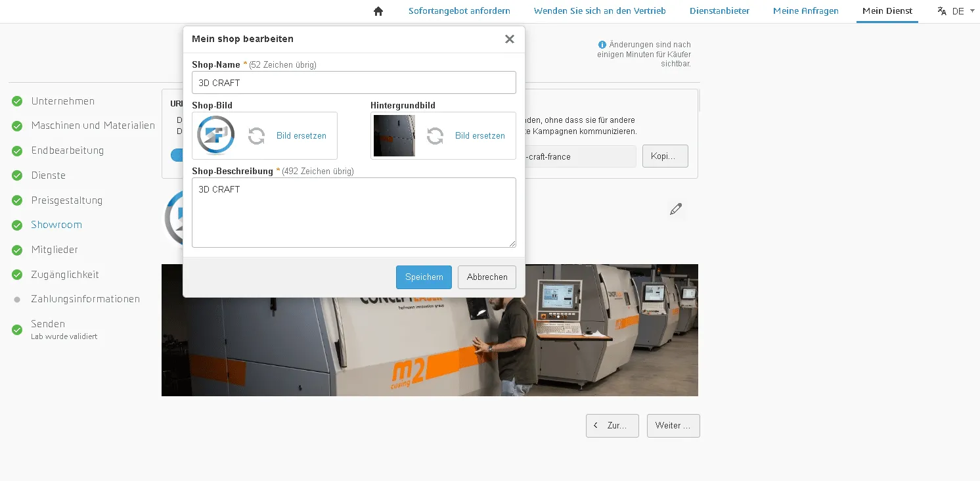Select Showroom in the sidebar
This screenshot has width=980, height=481.
[56, 224]
